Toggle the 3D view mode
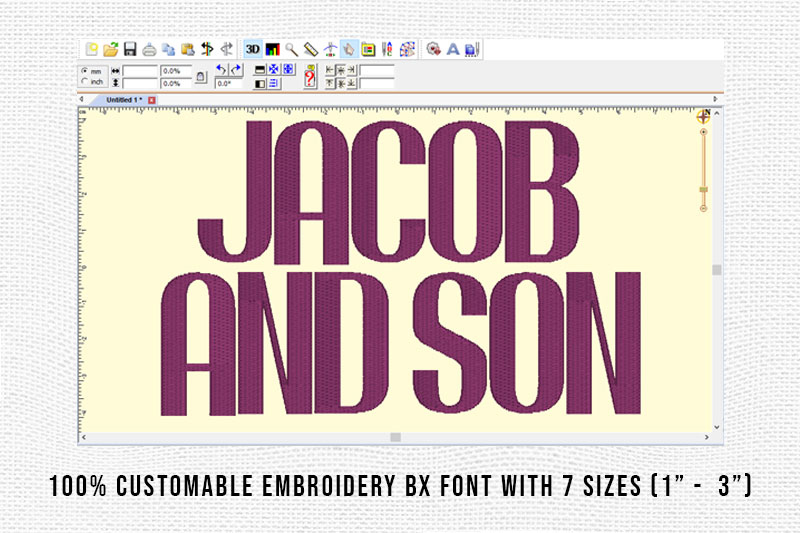 (x=253, y=49)
